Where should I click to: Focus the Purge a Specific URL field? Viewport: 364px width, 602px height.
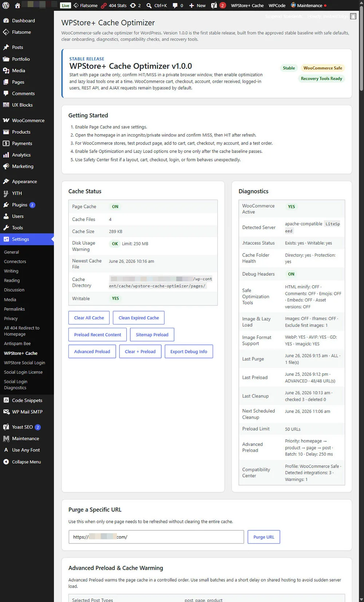coord(156,537)
